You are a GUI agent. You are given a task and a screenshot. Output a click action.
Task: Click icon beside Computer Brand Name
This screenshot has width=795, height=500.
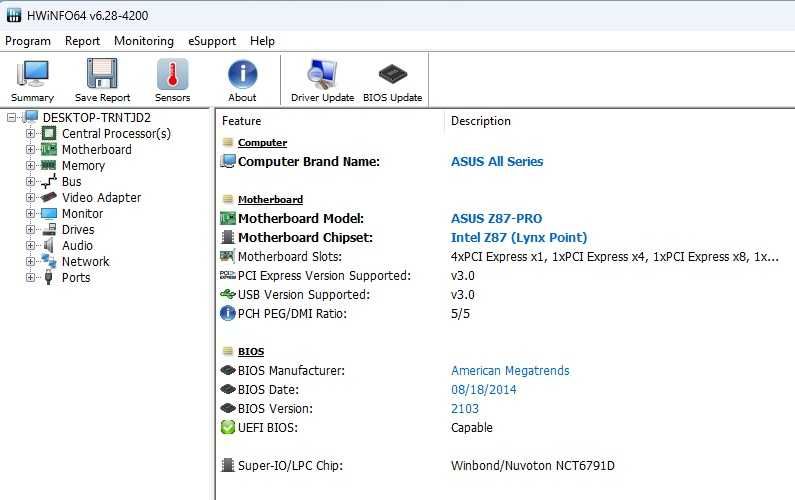[x=228, y=161]
